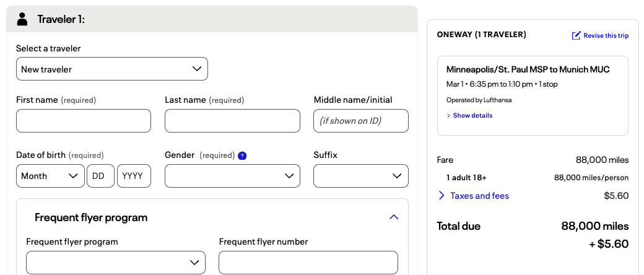Click the Traveler 1 person icon

[22, 19]
